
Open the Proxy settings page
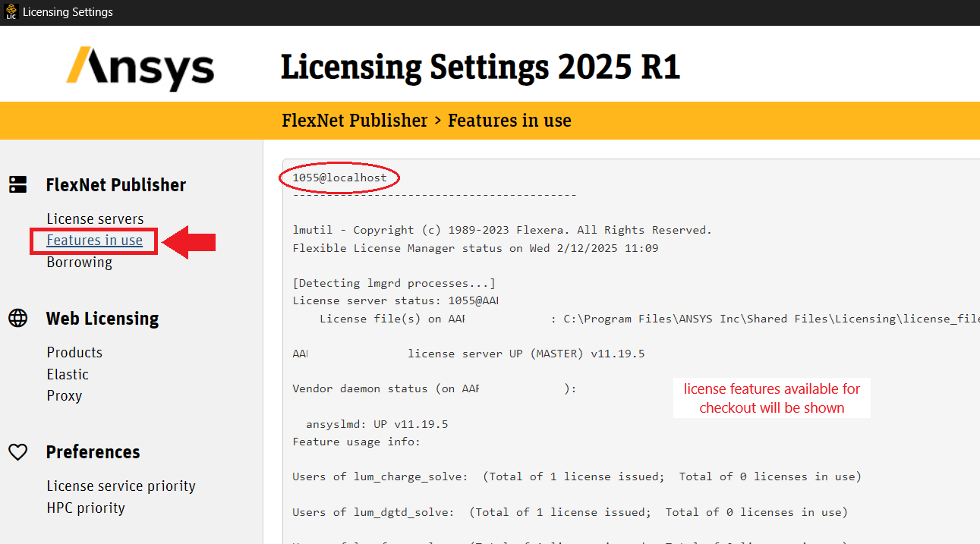64,396
